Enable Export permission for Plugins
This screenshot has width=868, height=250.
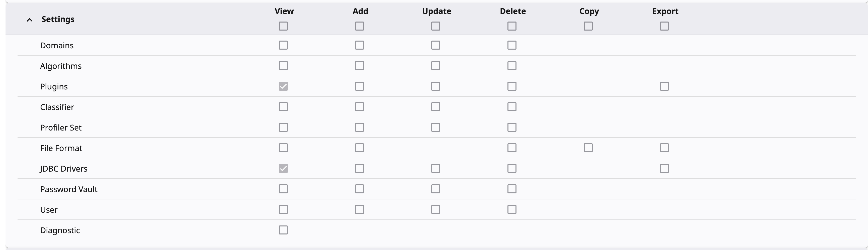point(664,86)
